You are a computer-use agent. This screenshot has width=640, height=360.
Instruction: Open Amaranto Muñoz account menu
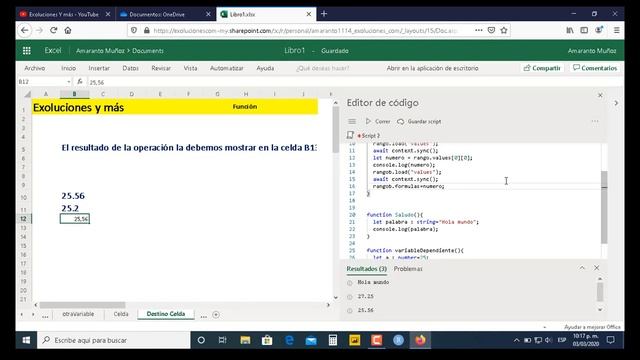592,51
